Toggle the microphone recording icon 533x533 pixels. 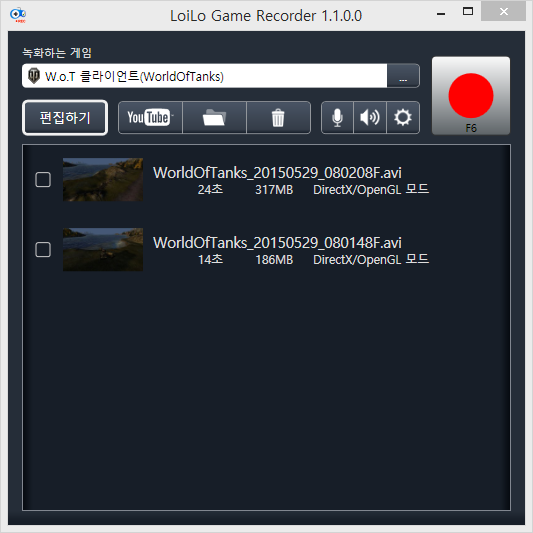337,118
